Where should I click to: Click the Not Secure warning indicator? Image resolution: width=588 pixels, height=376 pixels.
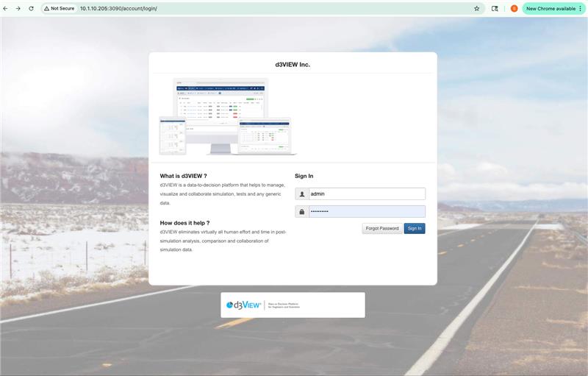59,8
